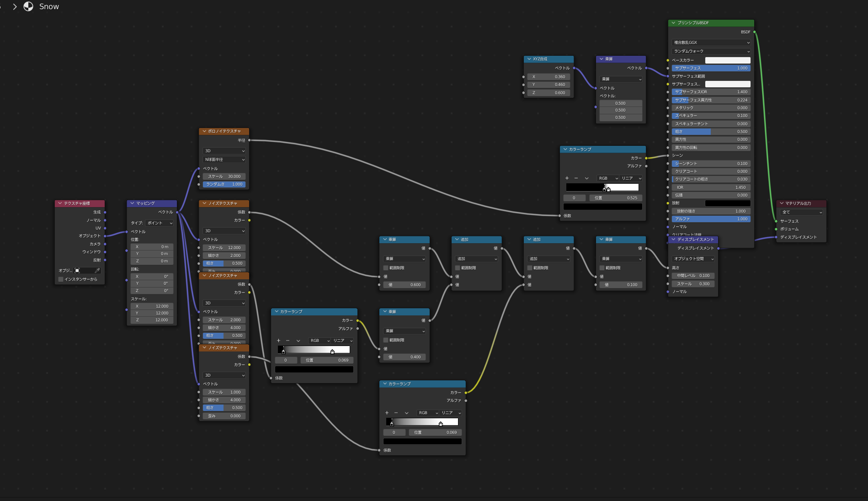Image resolution: width=868 pixels, height=501 pixels.
Task: Collapse the マテリアル出力 node header arrow
Action: [x=781, y=203]
